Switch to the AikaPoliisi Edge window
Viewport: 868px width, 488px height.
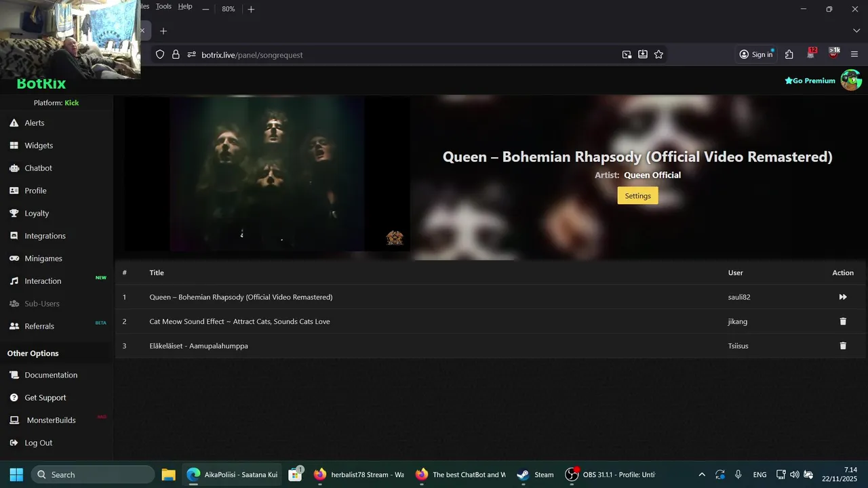pos(232,474)
